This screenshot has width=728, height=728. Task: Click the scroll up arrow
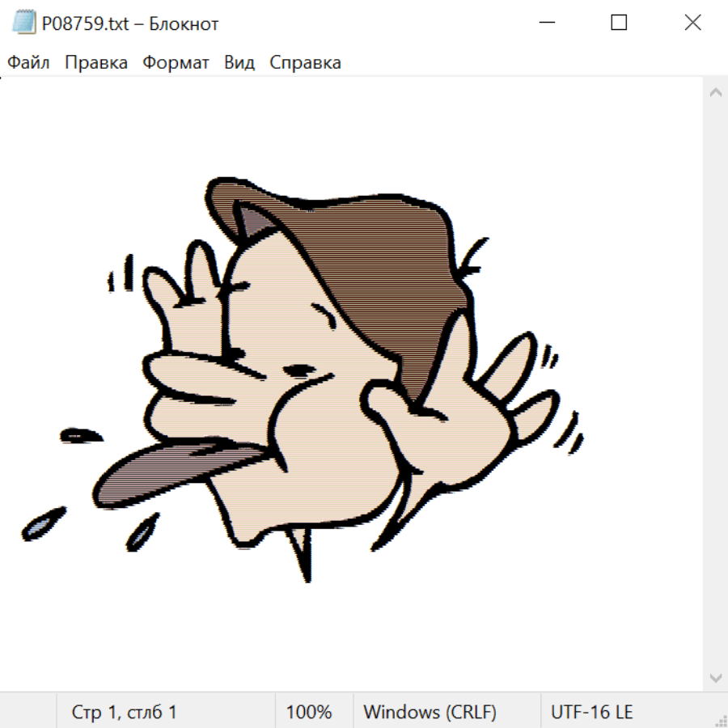tap(715, 93)
